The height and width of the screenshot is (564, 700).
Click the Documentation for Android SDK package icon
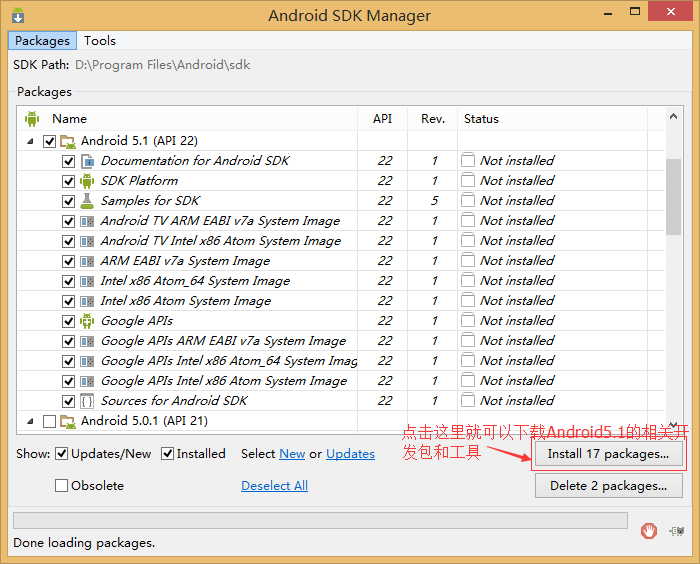[87, 161]
